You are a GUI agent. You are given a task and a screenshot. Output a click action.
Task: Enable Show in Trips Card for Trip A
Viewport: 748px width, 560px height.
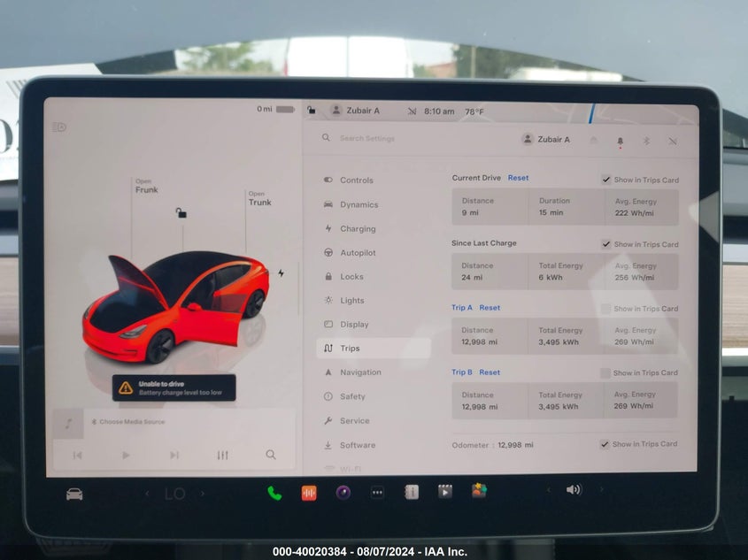tap(605, 309)
